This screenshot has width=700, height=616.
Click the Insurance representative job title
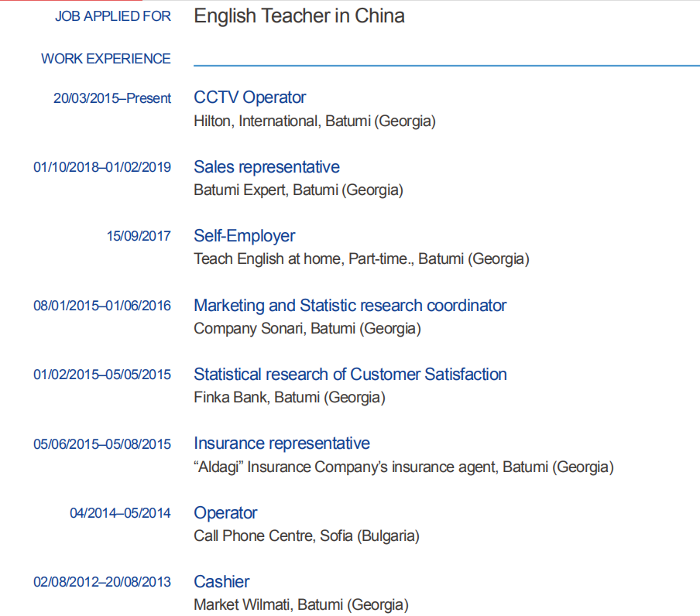tap(282, 443)
